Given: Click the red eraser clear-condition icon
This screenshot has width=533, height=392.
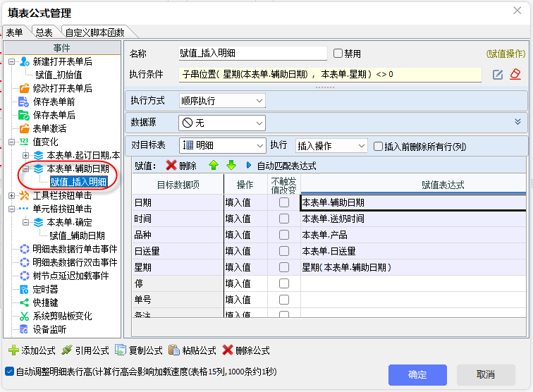Looking at the screenshot, I should point(515,74).
